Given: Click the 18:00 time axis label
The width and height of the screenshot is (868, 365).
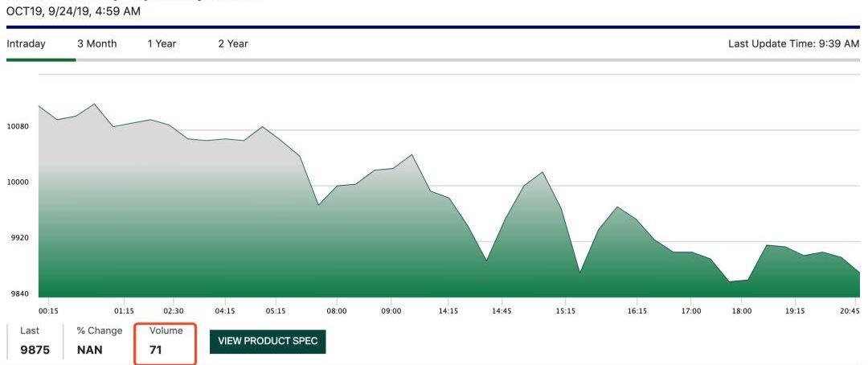Looking at the screenshot, I should pos(741,310).
